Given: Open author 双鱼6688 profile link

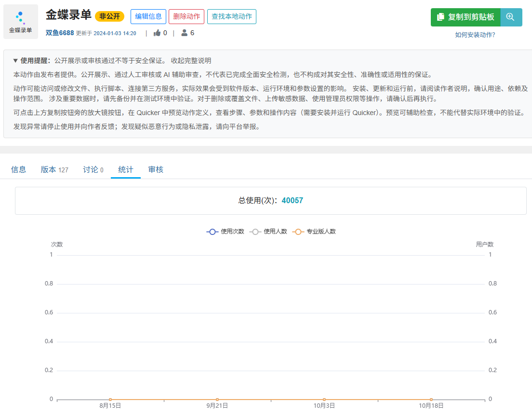Looking at the screenshot, I should pos(60,33).
